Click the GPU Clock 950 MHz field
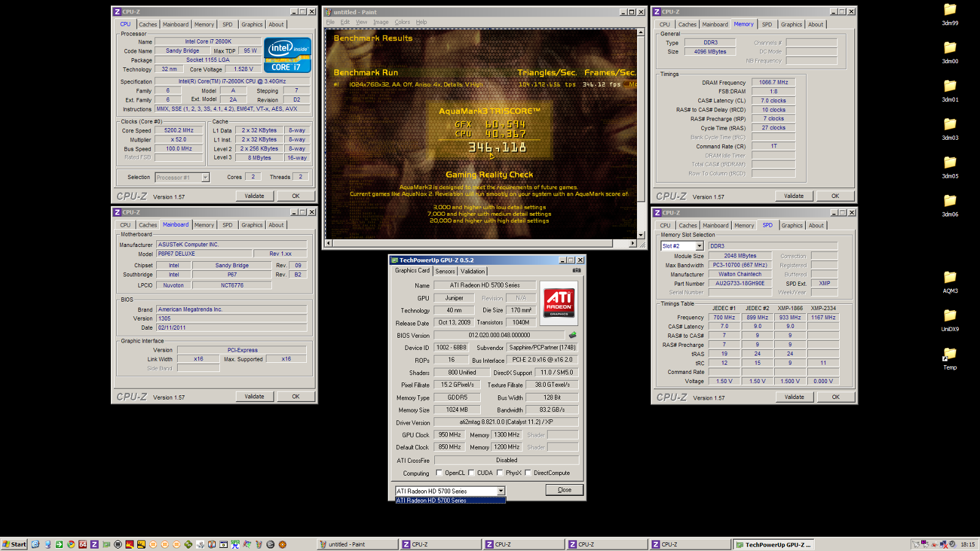 pos(450,435)
